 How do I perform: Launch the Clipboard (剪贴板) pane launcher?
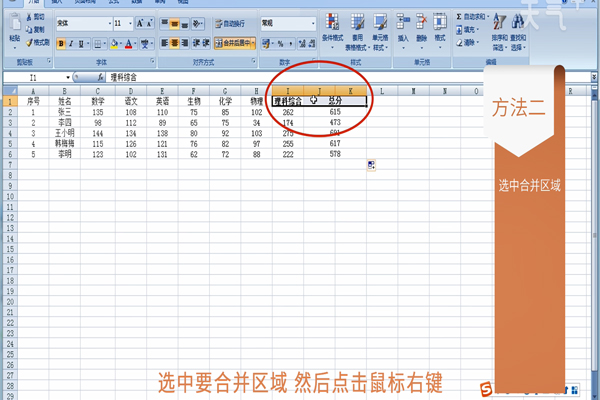(49, 61)
